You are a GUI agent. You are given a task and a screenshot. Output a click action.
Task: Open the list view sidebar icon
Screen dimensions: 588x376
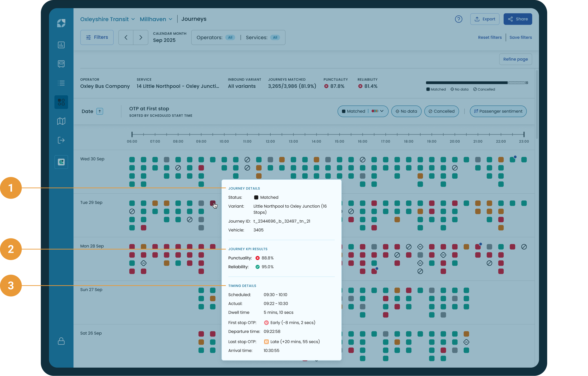point(61,83)
